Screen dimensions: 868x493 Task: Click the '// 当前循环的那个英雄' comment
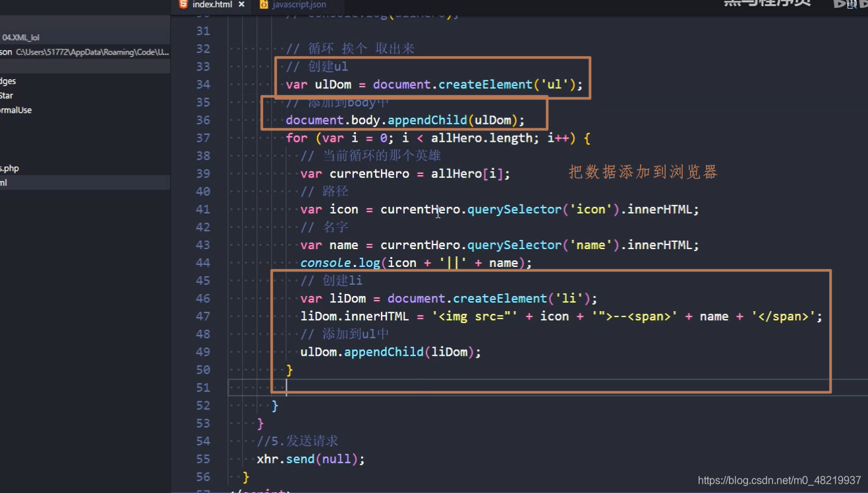point(370,156)
